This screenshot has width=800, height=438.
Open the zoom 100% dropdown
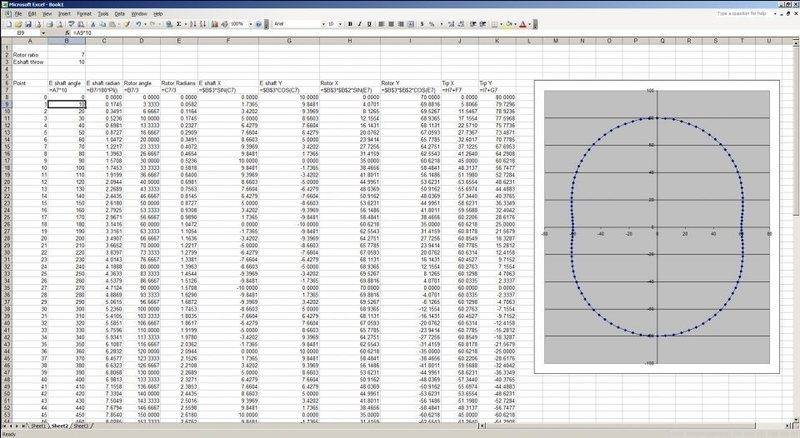(x=249, y=23)
